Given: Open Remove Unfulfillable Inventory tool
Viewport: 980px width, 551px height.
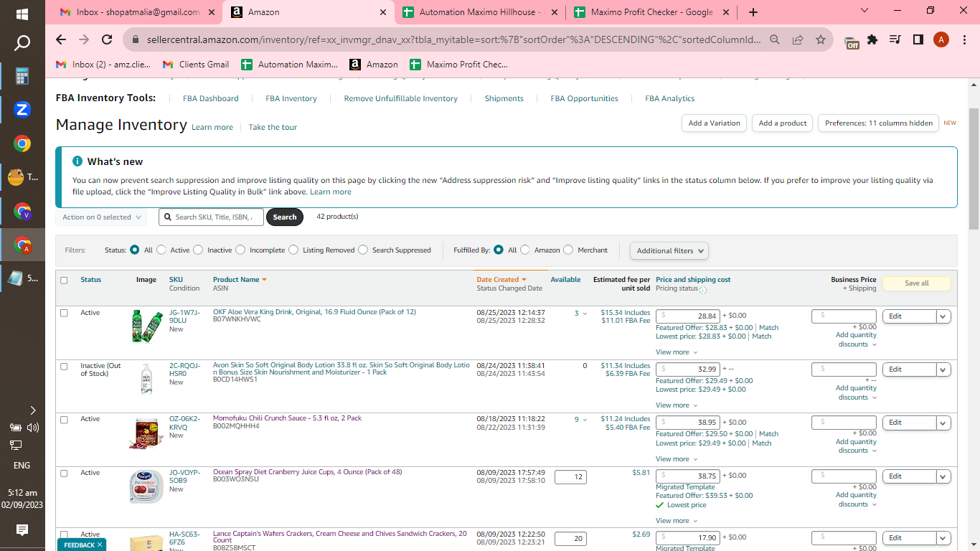Looking at the screenshot, I should 400,98.
